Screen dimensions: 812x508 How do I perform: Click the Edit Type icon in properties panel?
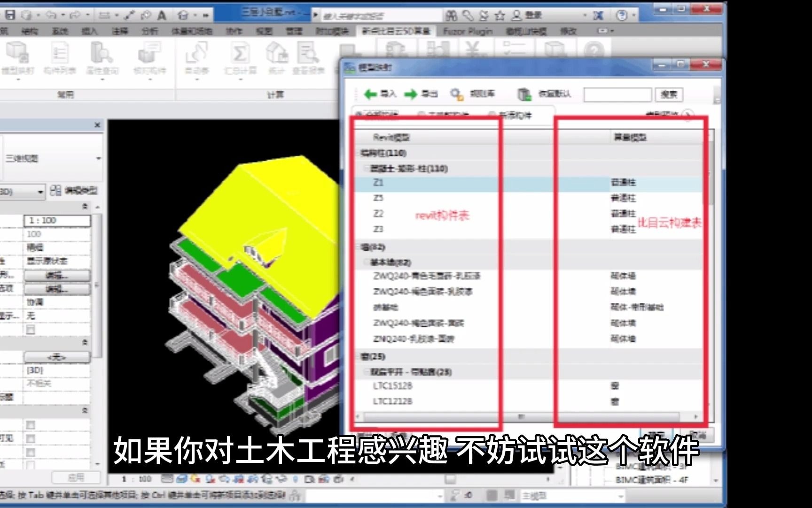(55, 190)
